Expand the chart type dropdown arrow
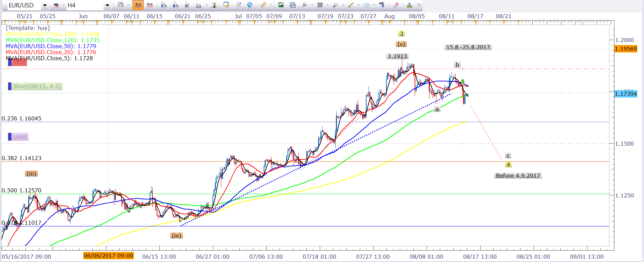The height and width of the screenshot is (262, 644). click(x=128, y=5)
